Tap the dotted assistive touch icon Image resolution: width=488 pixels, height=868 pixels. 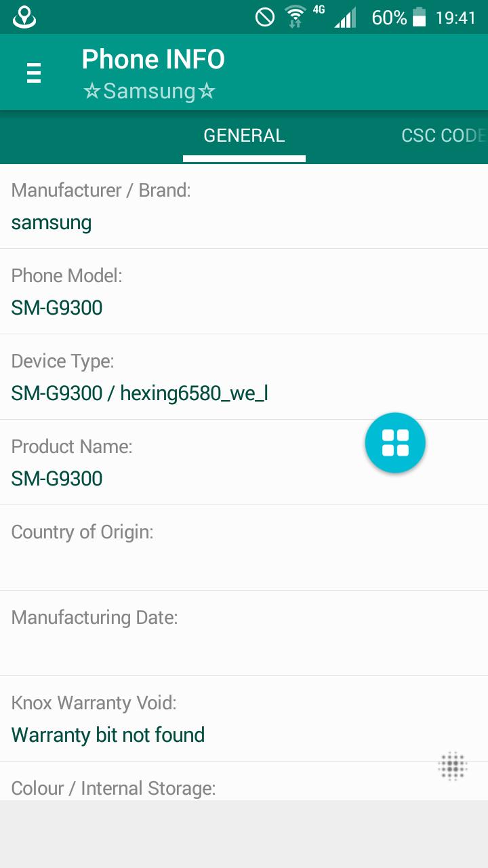coord(453,766)
